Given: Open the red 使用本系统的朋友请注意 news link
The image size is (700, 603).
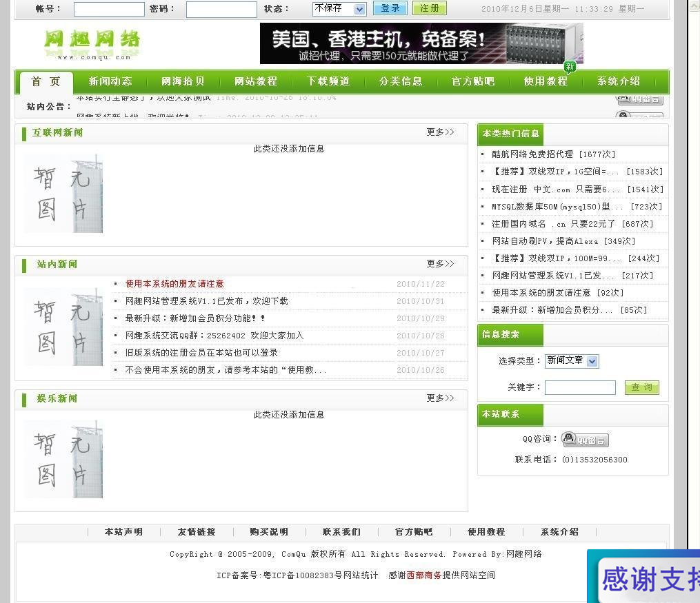Looking at the screenshot, I should (174, 284).
